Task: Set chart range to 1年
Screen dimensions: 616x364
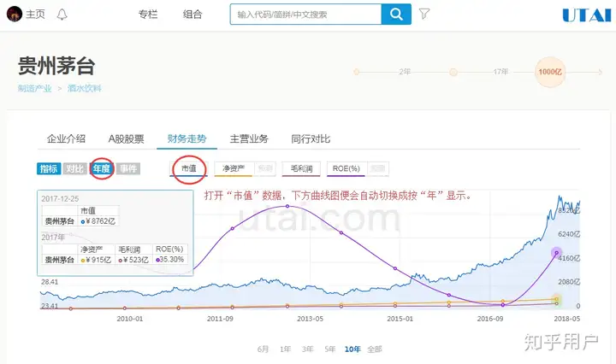Action: pos(286,349)
